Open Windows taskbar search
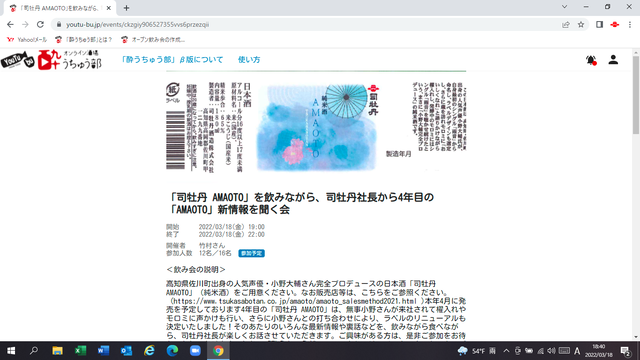Viewport: 640px width, 360px height. (x=34, y=351)
